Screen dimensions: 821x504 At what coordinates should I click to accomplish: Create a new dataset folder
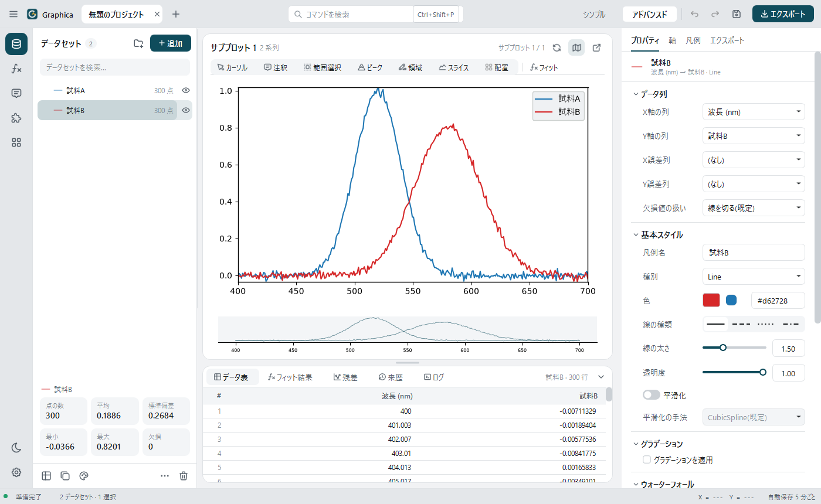coord(138,43)
